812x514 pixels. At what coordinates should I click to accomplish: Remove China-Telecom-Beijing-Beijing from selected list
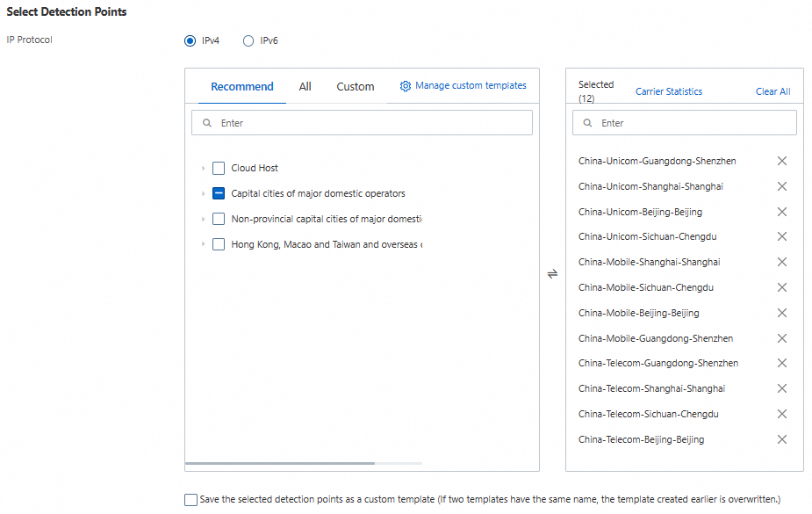tap(781, 439)
